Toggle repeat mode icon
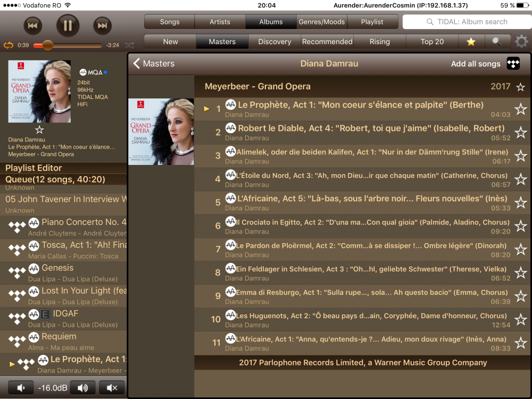The height and width of the screenshot is (399, 532). point(9,45)
